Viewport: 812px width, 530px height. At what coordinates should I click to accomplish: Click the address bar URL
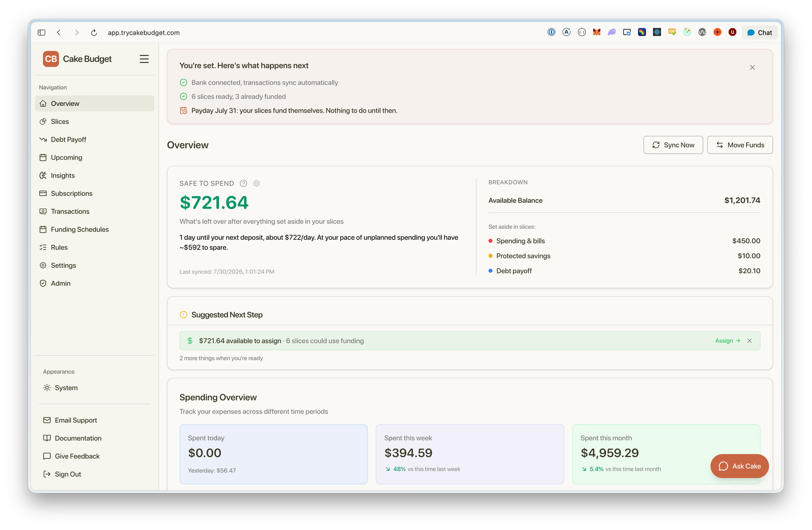click(144, 32)
